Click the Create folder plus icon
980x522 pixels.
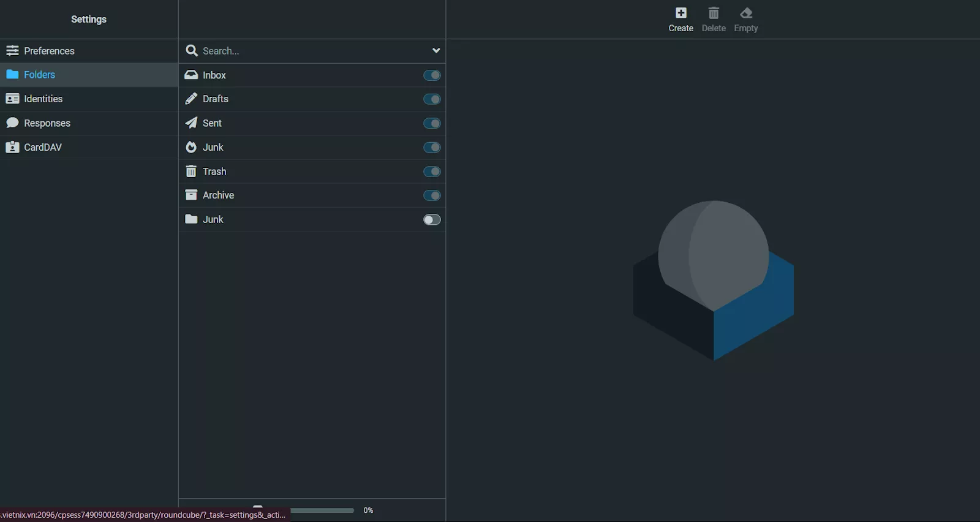tap(680, 13)
